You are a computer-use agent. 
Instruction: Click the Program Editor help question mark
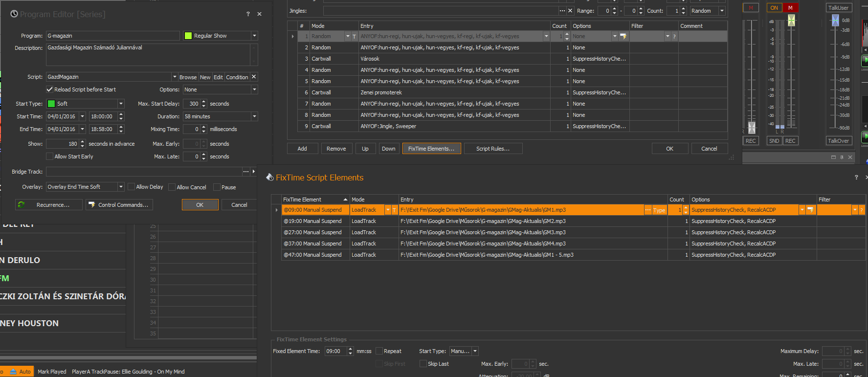coord(248,14)
